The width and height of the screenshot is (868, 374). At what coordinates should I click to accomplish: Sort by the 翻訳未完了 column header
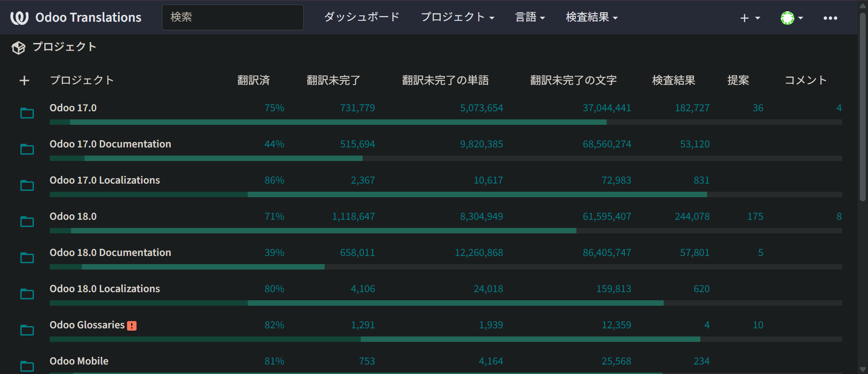click(334, 80)
